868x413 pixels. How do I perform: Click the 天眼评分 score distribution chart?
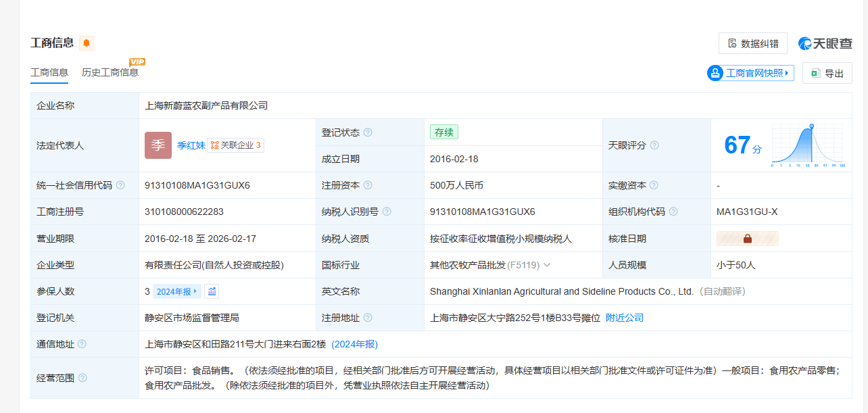[x=808, y=145]
